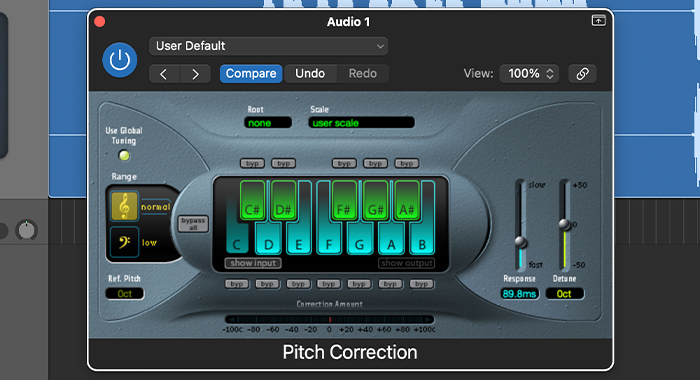Bypass the D note with byp button
Viewport: 700px width, 380px height.
[x=267, y=284]
